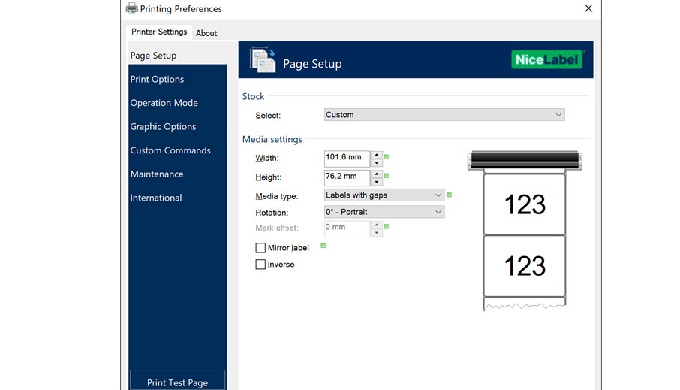The image size is (680, 390).
Task: Enable the Mirror label checkbox
Action: coord(260,248)
